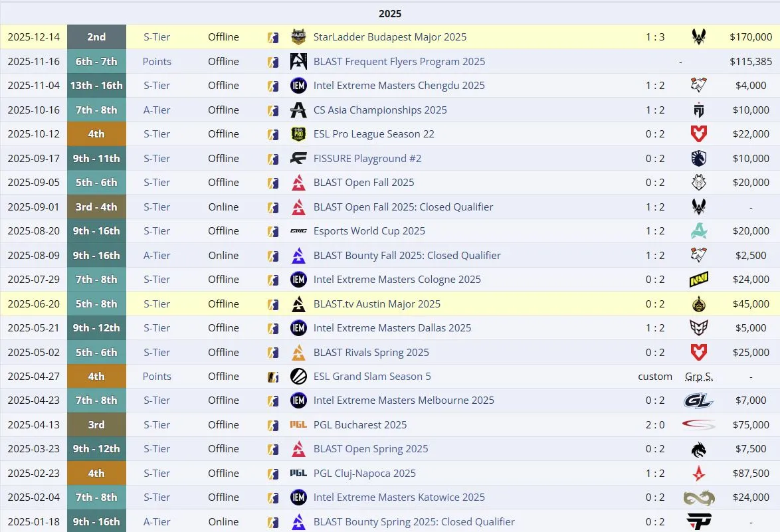Click ESL Pro League icon beside Season 22
The image size is (780, 532).
pyautogui.click(x=298, y=133)
